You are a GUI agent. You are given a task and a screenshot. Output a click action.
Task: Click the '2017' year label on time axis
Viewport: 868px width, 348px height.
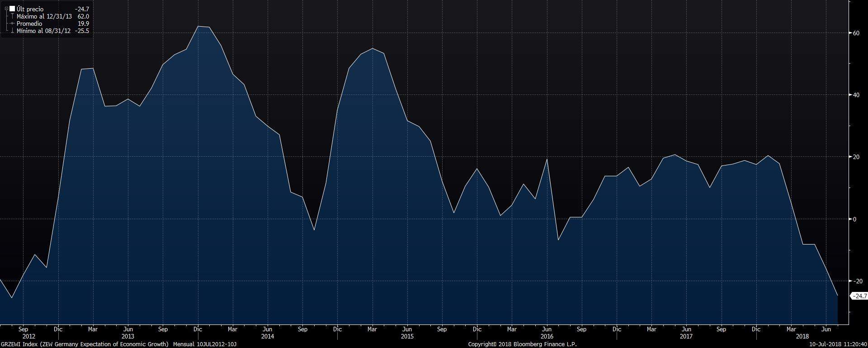point(686,336)
